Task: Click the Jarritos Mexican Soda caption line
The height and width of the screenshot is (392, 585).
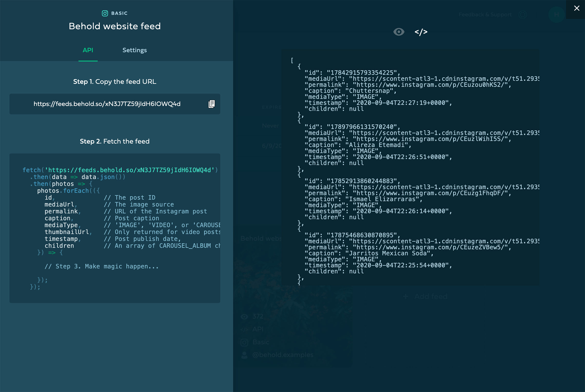Action: pyautogui.click(x=369, y=253)
